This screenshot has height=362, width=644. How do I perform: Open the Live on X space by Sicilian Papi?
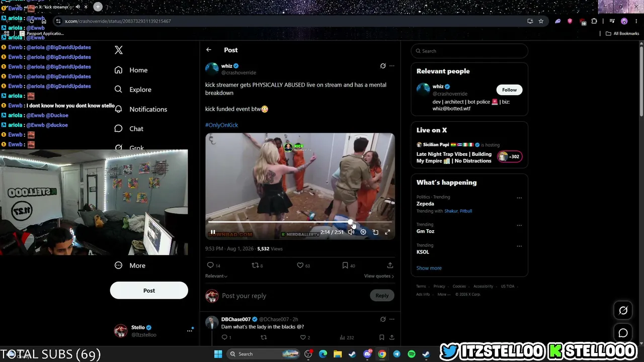[x=469, y=153]
